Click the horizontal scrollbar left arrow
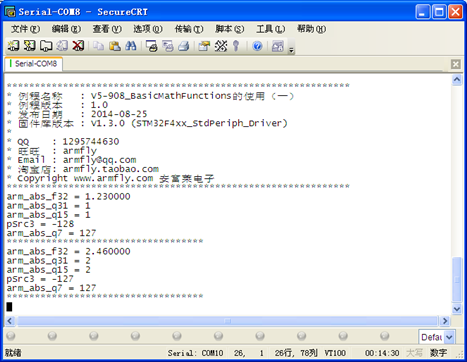 click(10, 321)
